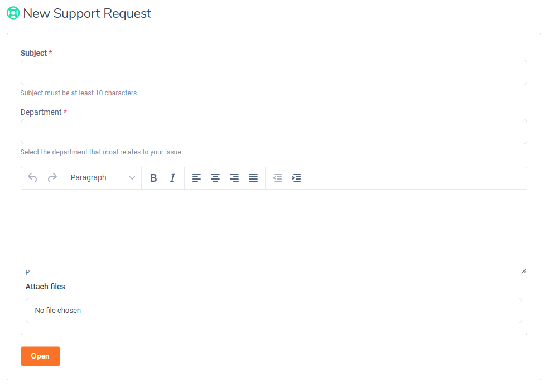553x392 pixels.
Task: Click the 'P' element path in editor status bar
Action: coord(28,273)
